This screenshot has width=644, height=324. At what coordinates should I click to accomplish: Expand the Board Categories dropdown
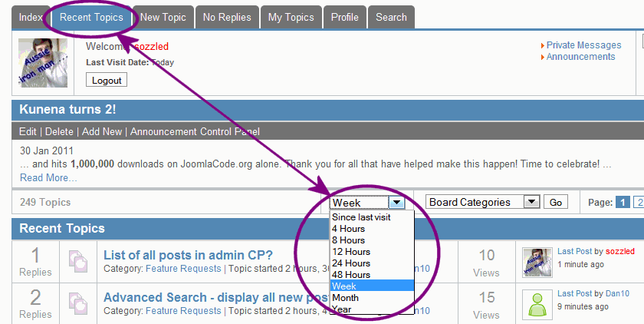(531, 202)
